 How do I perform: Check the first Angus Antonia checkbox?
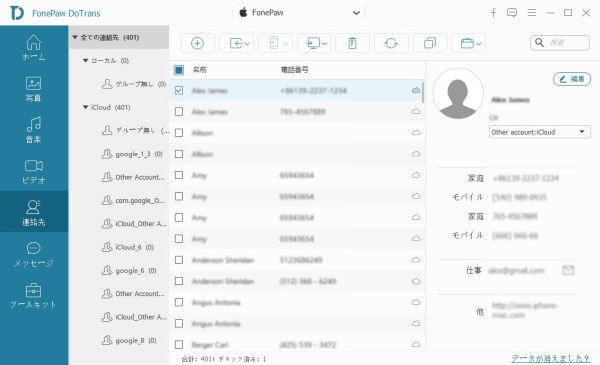pos(179,302)
